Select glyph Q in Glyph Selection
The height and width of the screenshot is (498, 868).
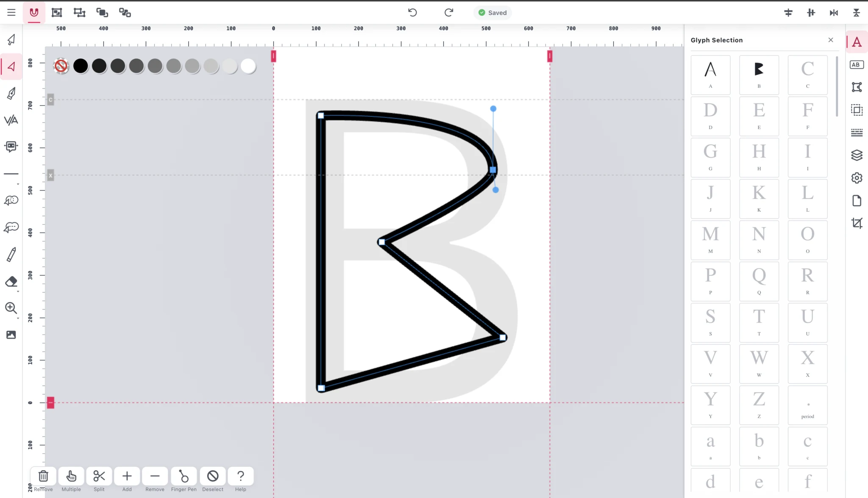(759, 281)
